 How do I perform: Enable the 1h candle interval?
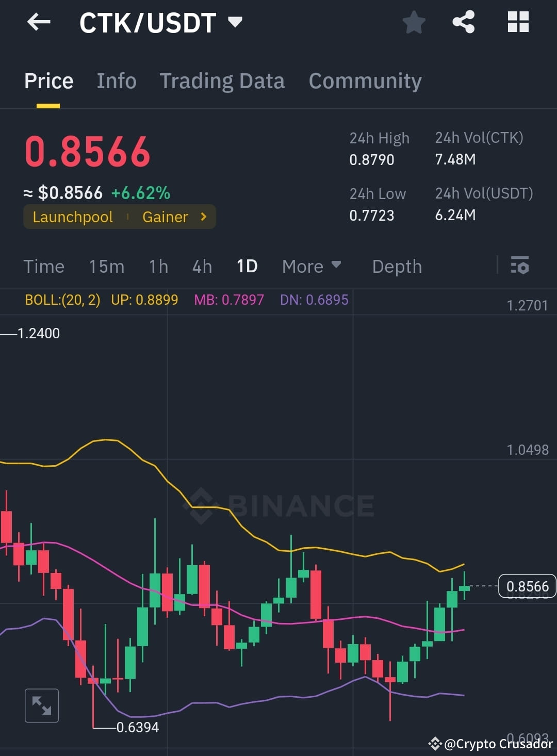pos(158,266)
